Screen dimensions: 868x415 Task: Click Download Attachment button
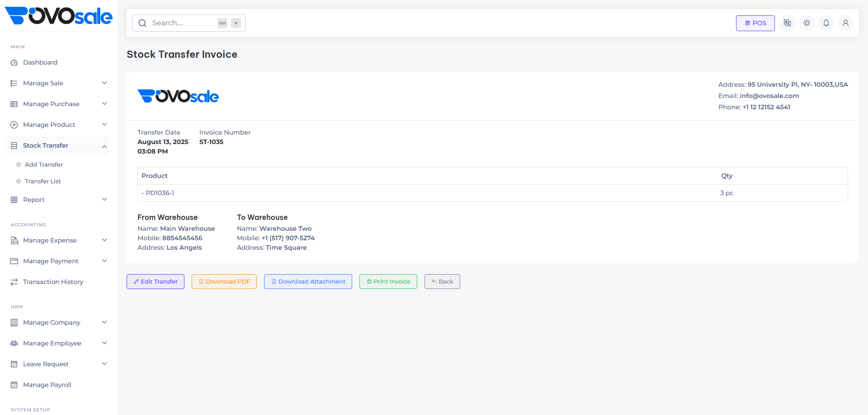tap(308, 282)
